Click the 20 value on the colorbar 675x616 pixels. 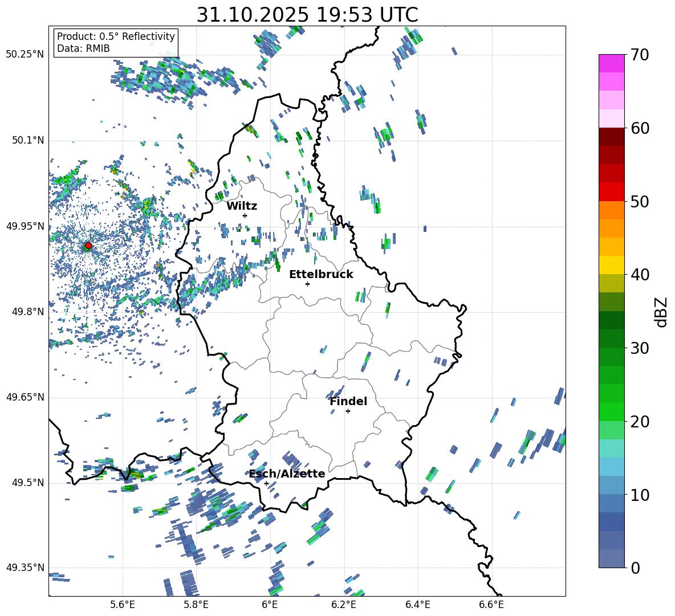click(x=640, y=422)
